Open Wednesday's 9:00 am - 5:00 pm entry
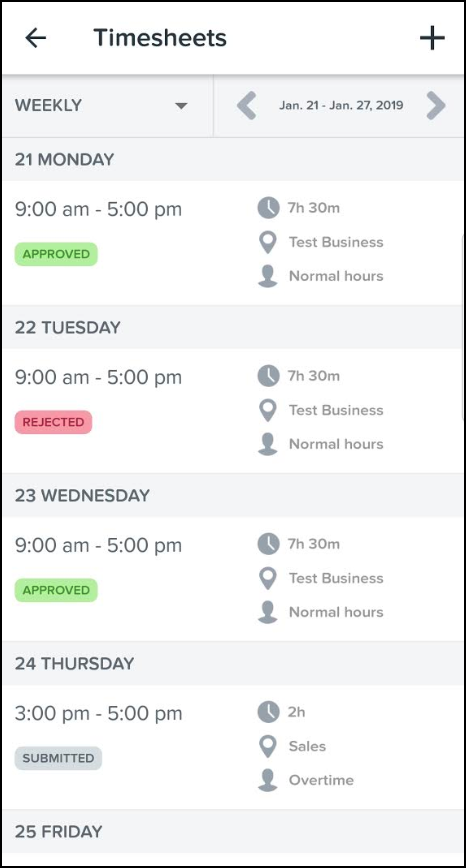This screenshot has height=868, width=466. [99, 545]
